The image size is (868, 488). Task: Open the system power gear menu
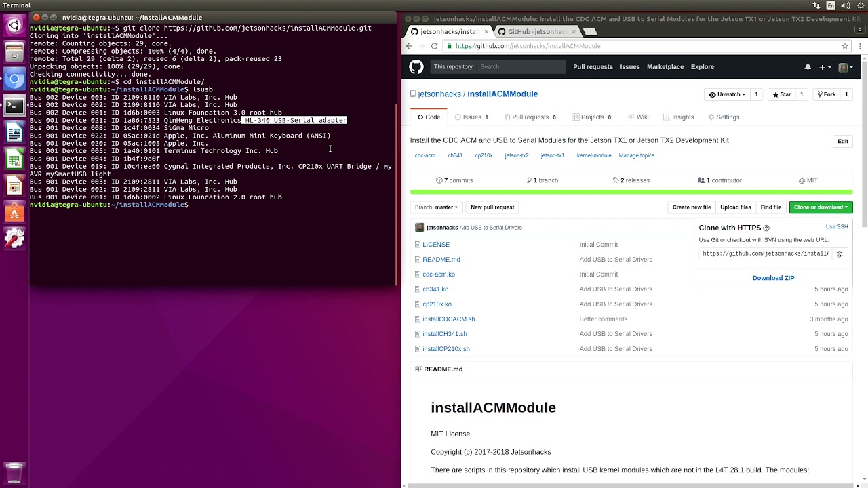(x=860, y=5)
